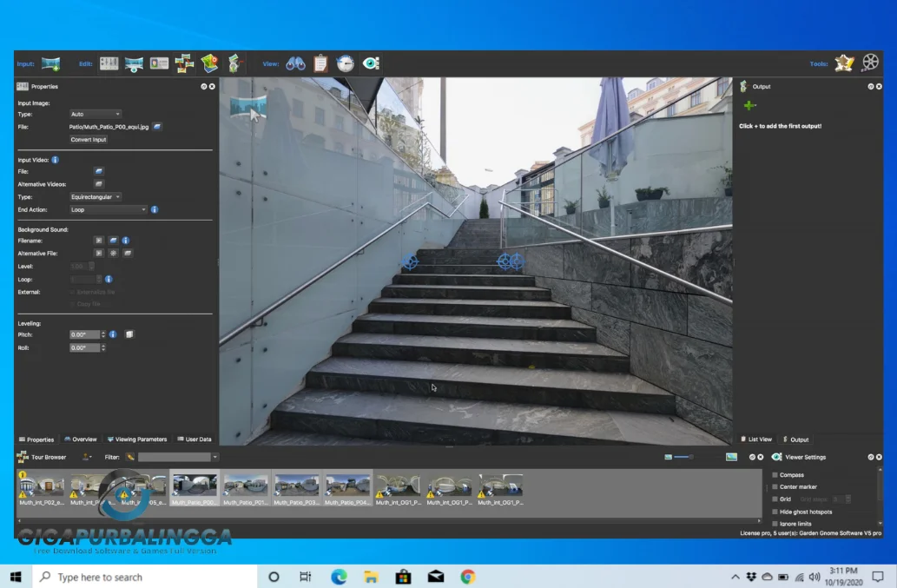Open the Viewer Settings eye icon in toolbar
Viewport: 897px width, 588px height.
tap(371, 63)
